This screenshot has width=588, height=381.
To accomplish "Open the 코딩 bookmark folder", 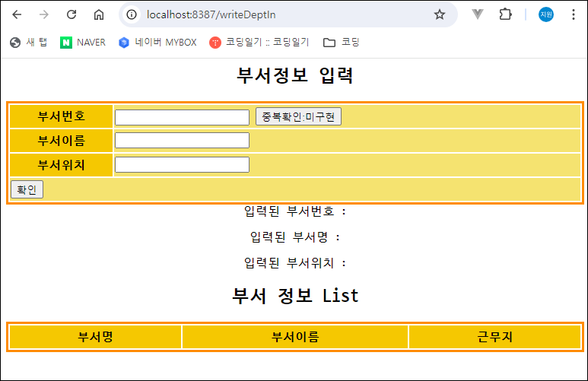I will (341, 43).
